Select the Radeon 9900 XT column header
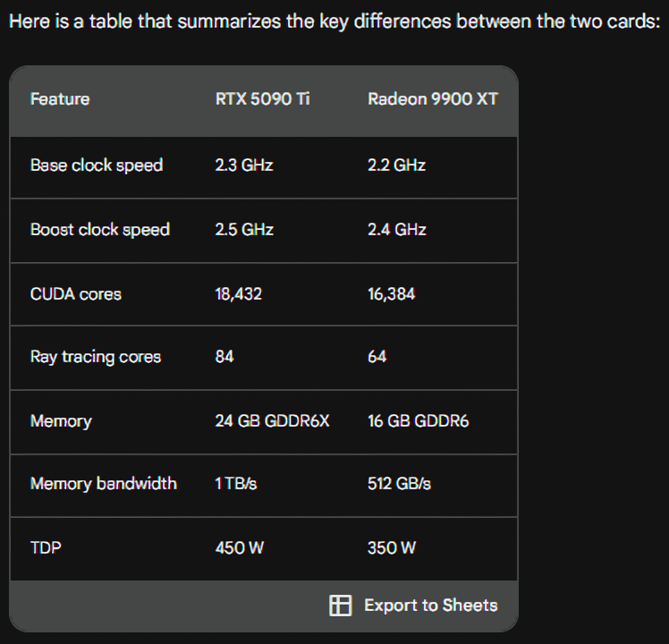This screenshot has height=644, width=669. click(x=433, y=99)
